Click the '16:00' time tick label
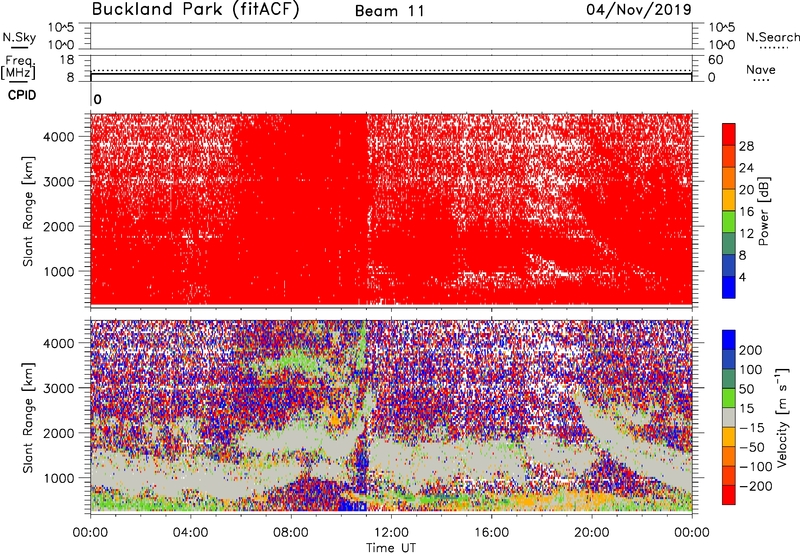 [491, 533]
